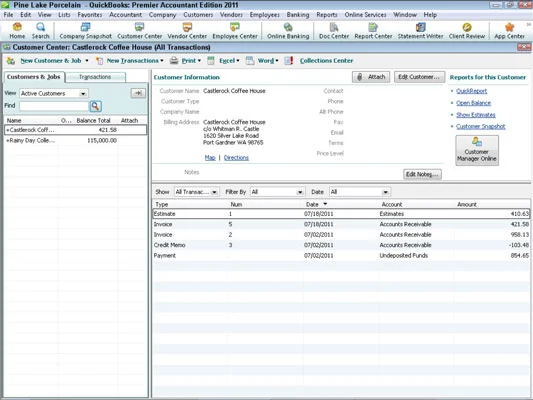Click the Search magnifier toolbar icon
Image resolution: width=533 pixels, height=400 pixels.
pyautogui.click(x=40, y=31)
